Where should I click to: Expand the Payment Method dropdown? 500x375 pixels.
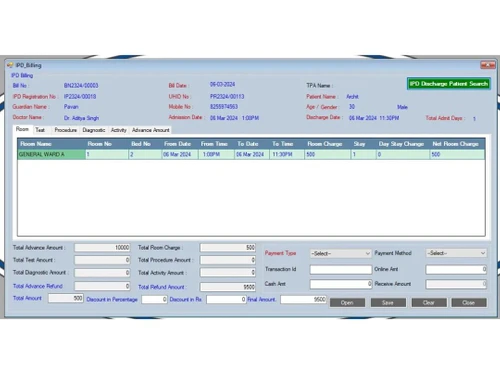pyautogui.click(x=456, y=253)
